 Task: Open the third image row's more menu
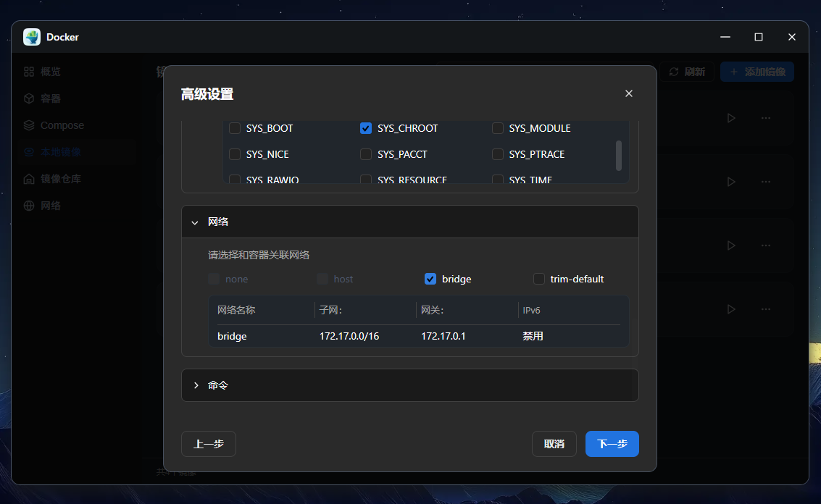coord(766,245)
